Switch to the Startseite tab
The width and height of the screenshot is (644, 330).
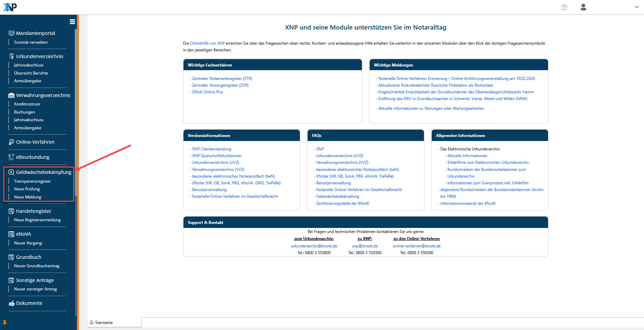pyautogui.click(x=104, y=323)
